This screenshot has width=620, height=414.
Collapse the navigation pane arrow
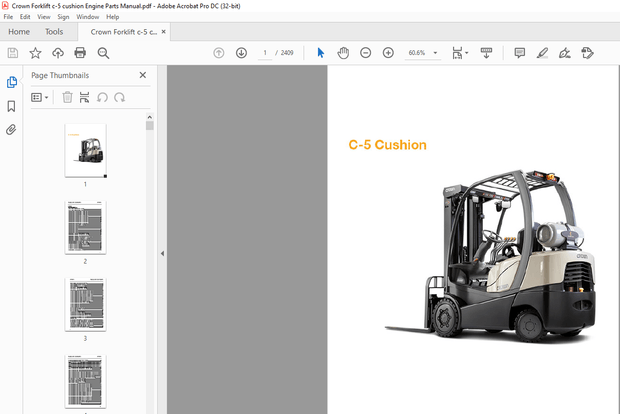tap(162, 253)
